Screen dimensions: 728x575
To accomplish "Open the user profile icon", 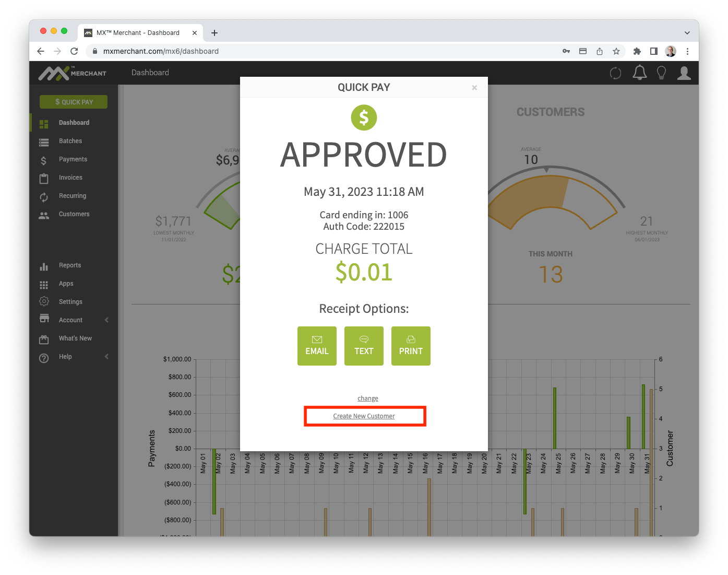I will tap(684, 73).
